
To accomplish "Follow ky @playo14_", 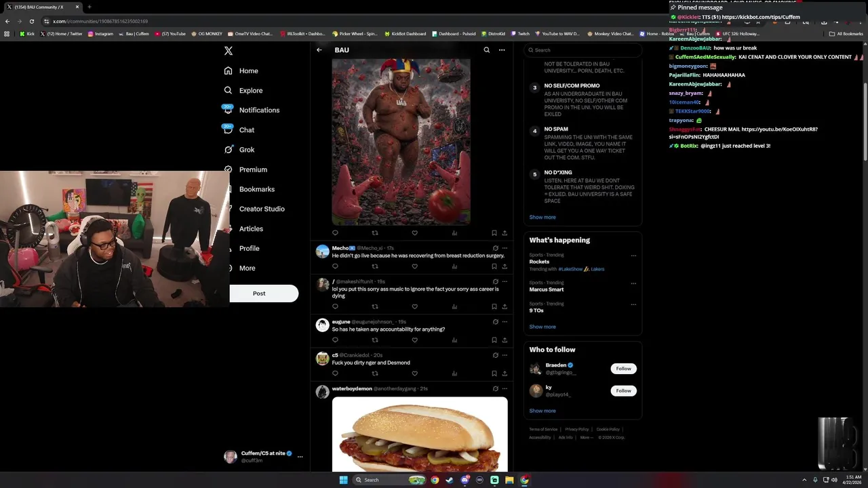I will point(624,390).
